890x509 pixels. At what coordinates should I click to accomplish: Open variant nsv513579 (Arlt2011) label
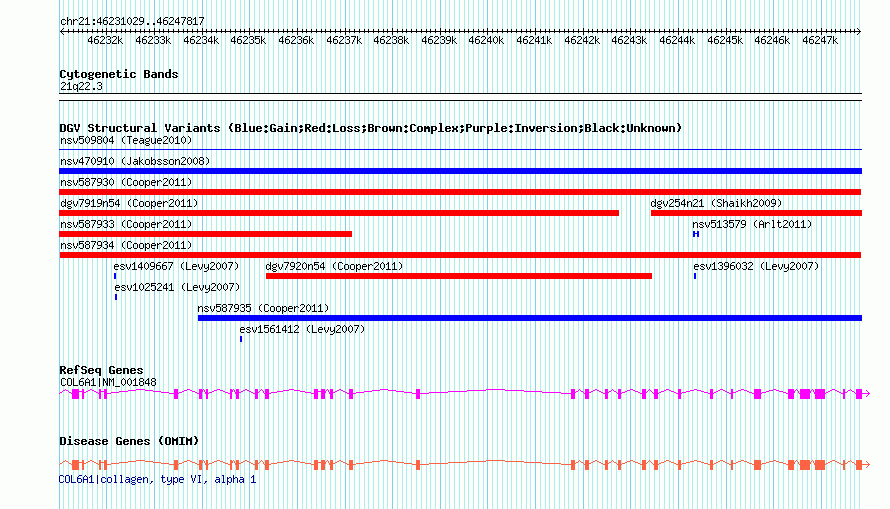click(x=752, y=224)
